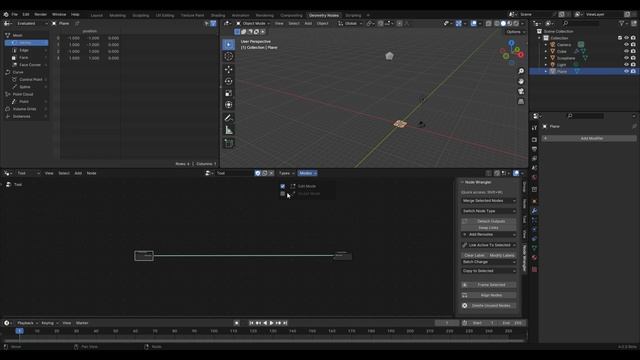The width and height of the screenshot is (640, 360).
Task: Click the End frame value field
Action: pyautogui.click(x=512, y=323)
